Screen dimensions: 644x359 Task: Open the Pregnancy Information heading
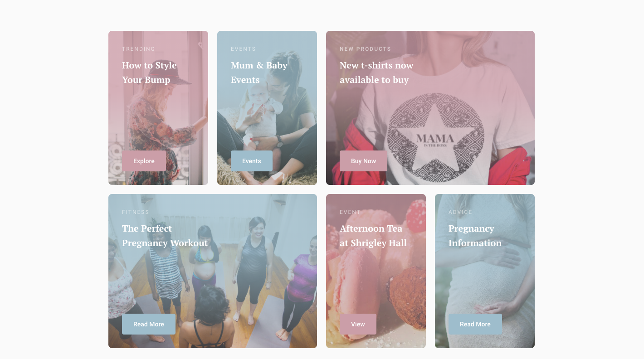point(475,236)
